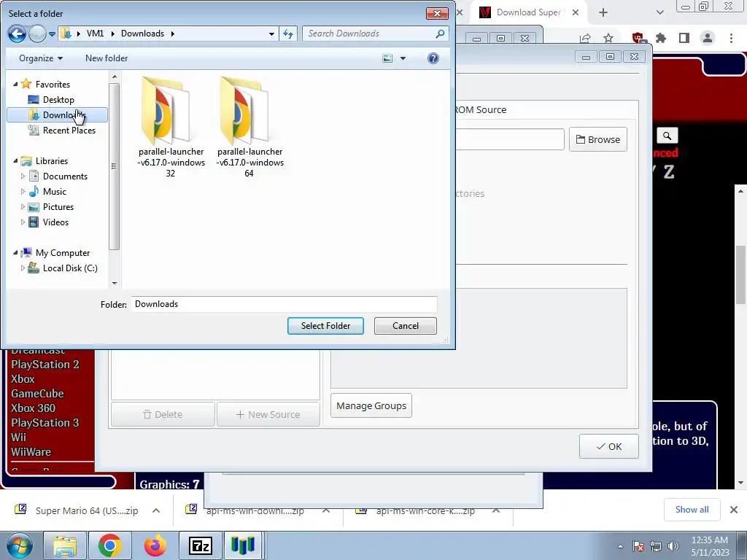The image size is (747, 560).
Task: Click the Select Folder button
Action: pos(325,326)
